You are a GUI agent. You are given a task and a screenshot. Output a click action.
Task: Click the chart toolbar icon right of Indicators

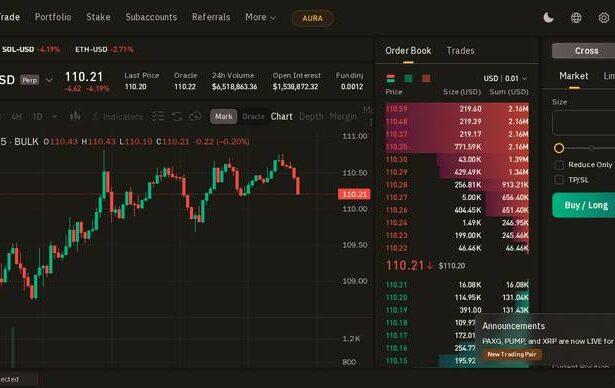(158, 117)
